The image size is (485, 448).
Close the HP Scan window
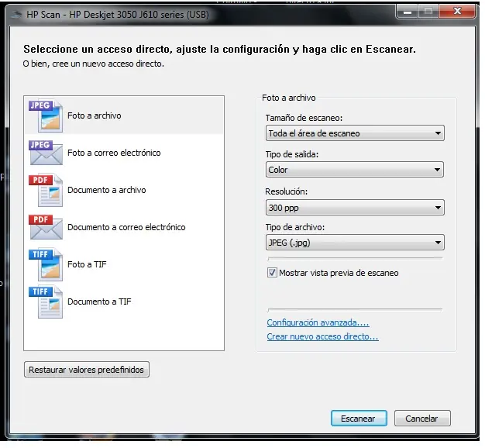coord(457,12)
